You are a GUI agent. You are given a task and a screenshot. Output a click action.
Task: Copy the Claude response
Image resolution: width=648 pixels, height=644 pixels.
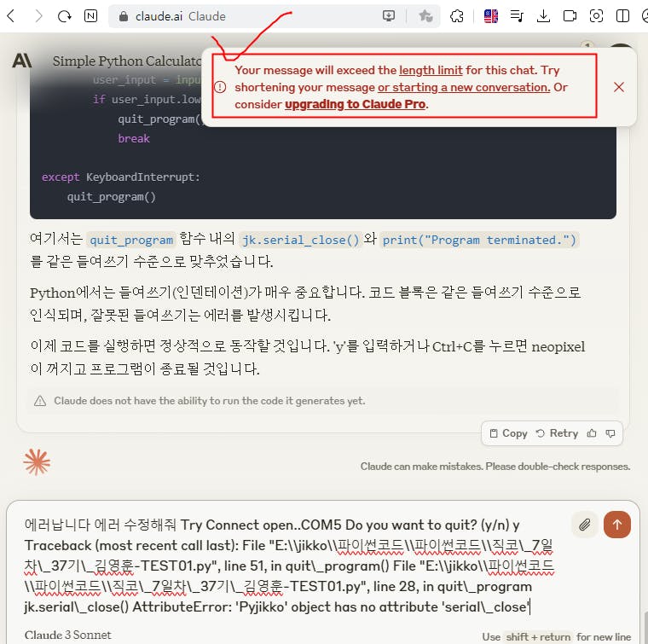pyautogui.click(x=508, y=433)
